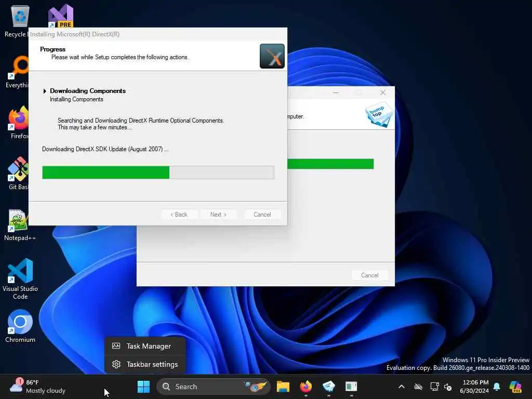This screenshot has width=532, height=399.
Task: Click the DirectX logo in installer header
Action: [272, 56]
